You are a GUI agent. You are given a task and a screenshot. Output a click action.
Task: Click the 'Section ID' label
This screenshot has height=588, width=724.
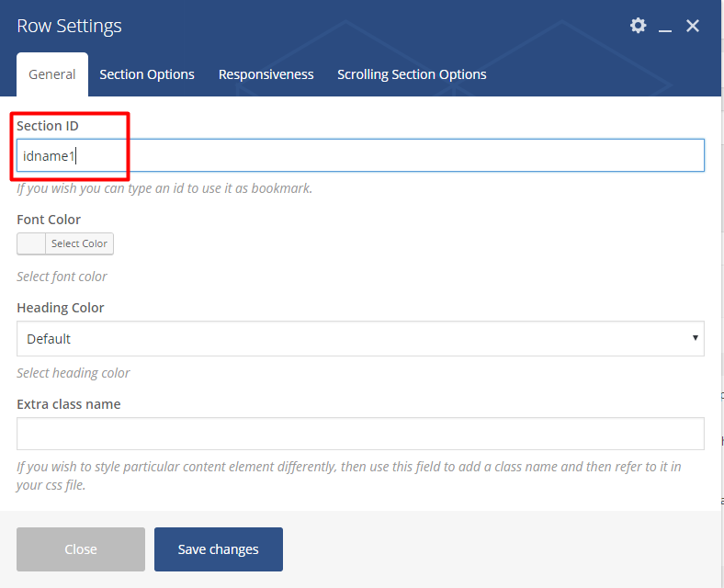click(48, 126)
